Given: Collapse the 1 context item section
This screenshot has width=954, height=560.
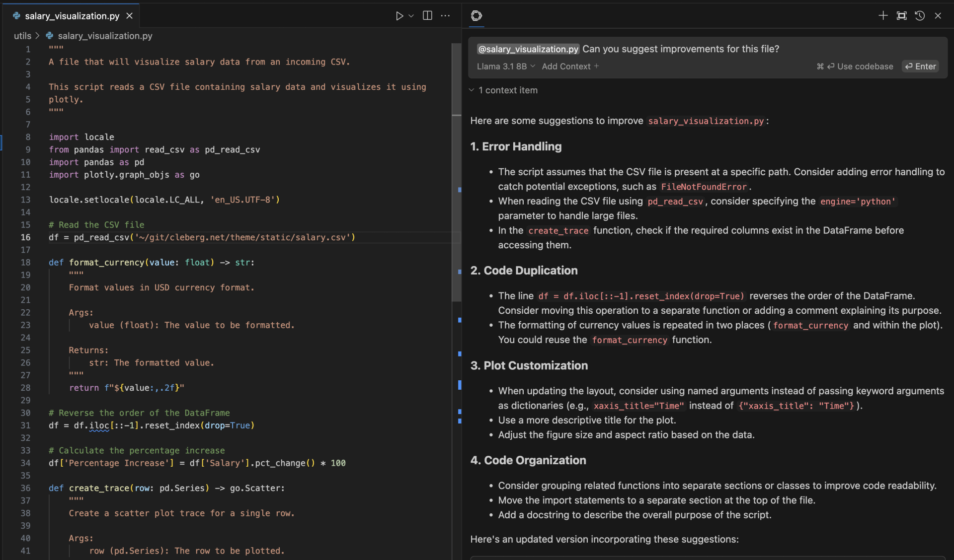Looking at the screenshot, I should click(x=471, y=90).
